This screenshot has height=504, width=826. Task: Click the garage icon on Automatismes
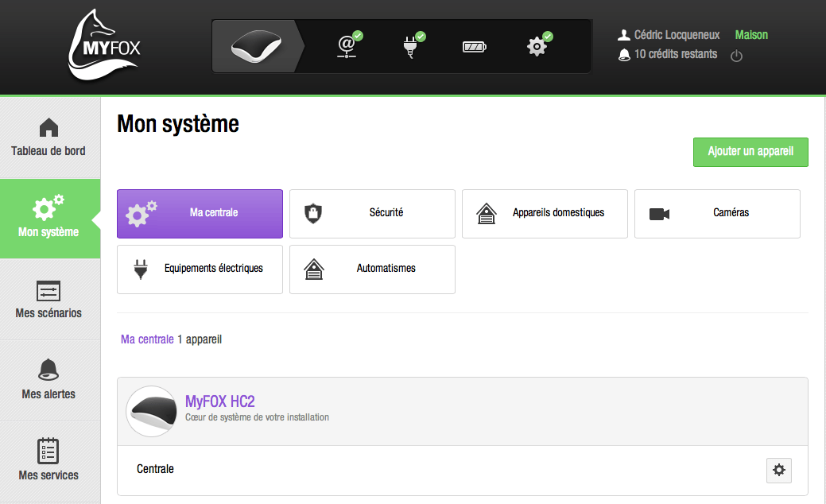click(x=314, y=269)
